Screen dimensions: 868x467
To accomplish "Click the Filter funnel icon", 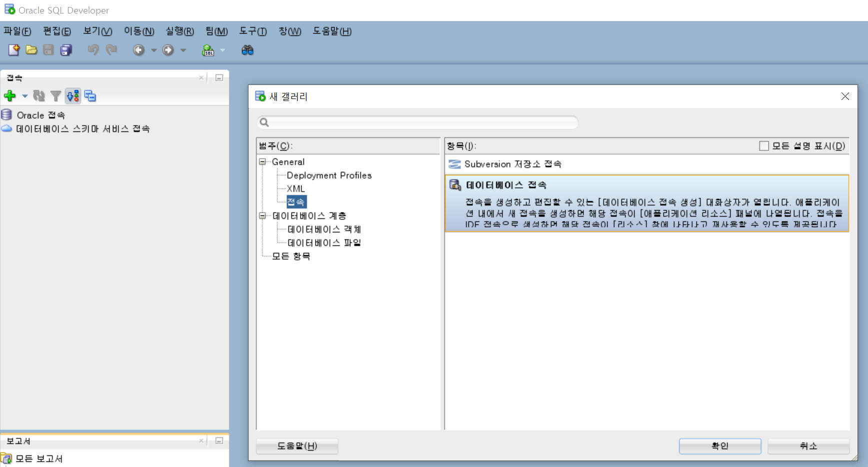I will pos(56,95).
